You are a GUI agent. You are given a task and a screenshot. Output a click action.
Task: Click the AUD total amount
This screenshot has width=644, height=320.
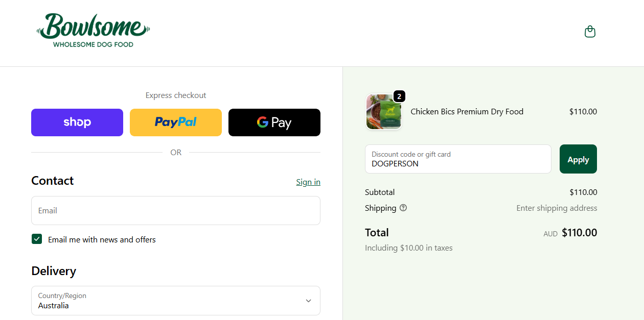point(579,233)
